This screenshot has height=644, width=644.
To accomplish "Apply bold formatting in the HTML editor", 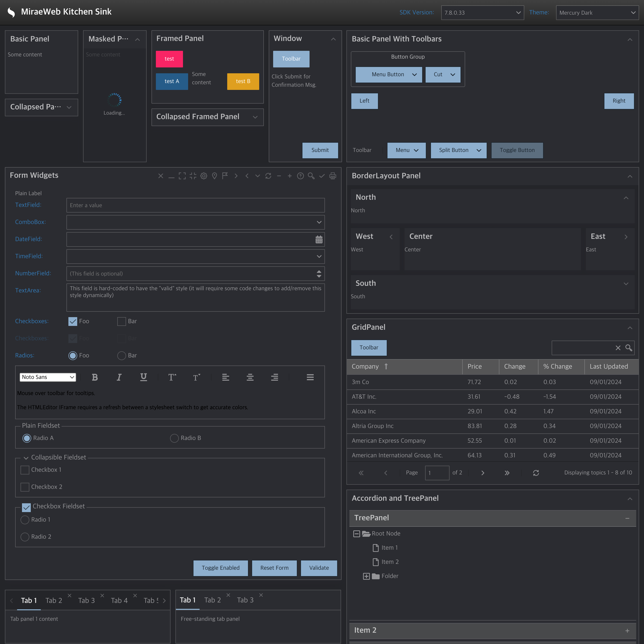I will point(95,377).
